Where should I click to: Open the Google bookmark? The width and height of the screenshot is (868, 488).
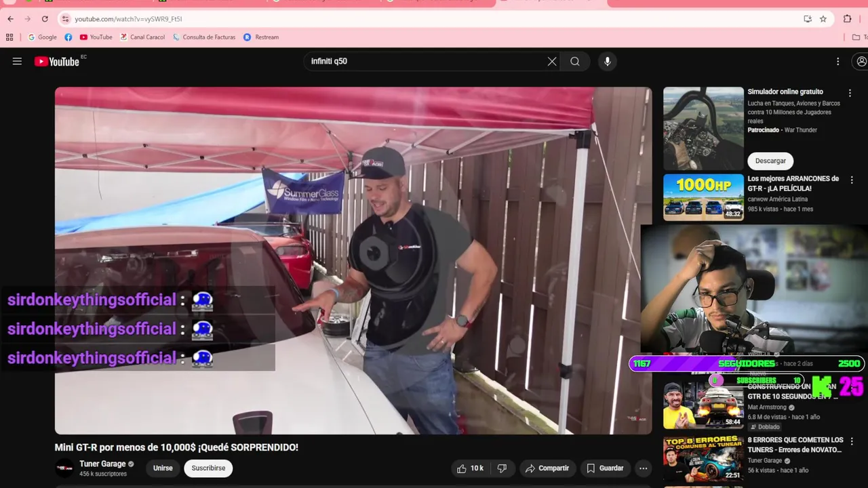coord(43,37)
